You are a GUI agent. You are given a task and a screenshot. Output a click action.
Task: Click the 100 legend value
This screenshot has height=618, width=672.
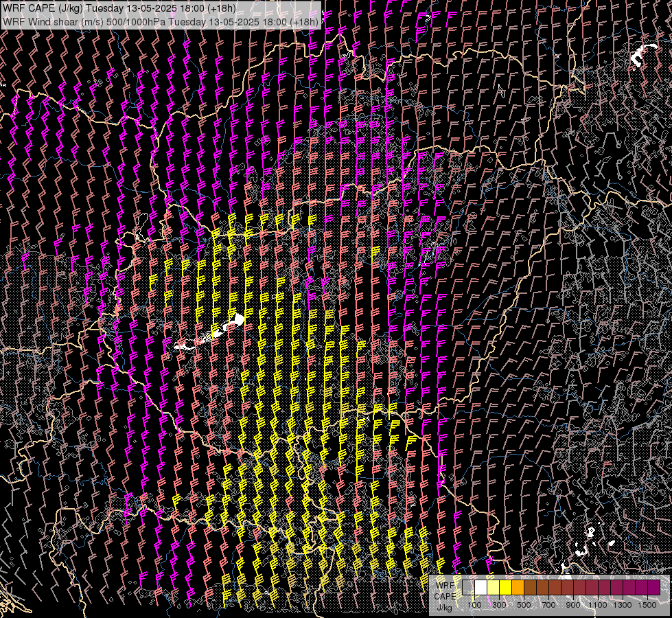(474, 605)
